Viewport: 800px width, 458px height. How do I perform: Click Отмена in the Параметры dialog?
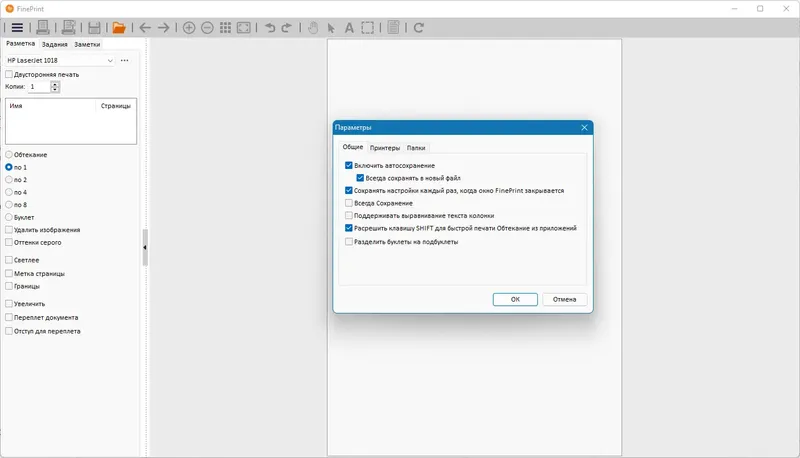tap(564, 299)
